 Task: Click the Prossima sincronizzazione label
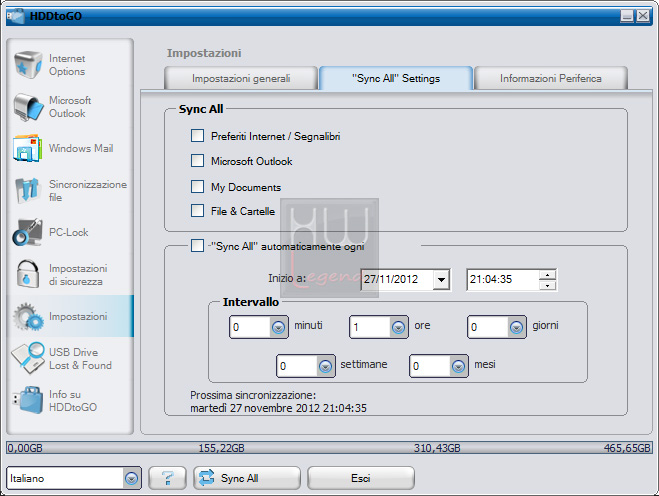pyautogui.click(x=253, y=395)
